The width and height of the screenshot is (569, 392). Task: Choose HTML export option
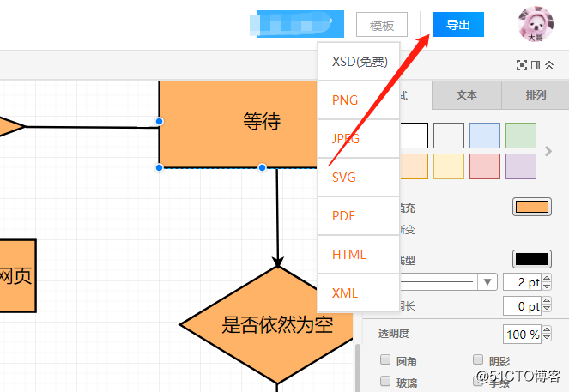359,255
